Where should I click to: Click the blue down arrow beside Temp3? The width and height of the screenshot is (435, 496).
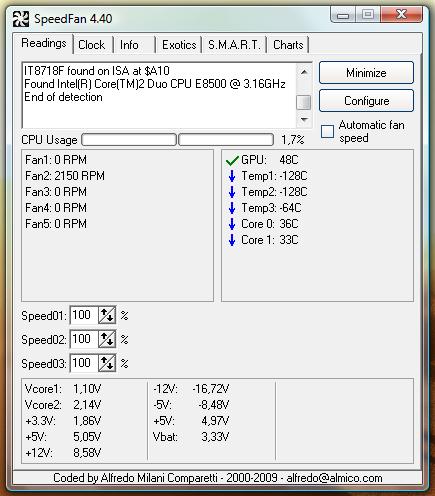232,208
